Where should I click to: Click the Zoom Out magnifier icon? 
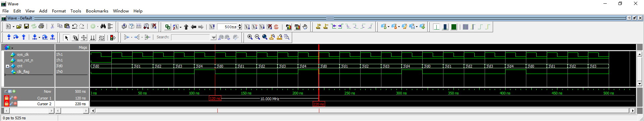(x=257, y=37)
